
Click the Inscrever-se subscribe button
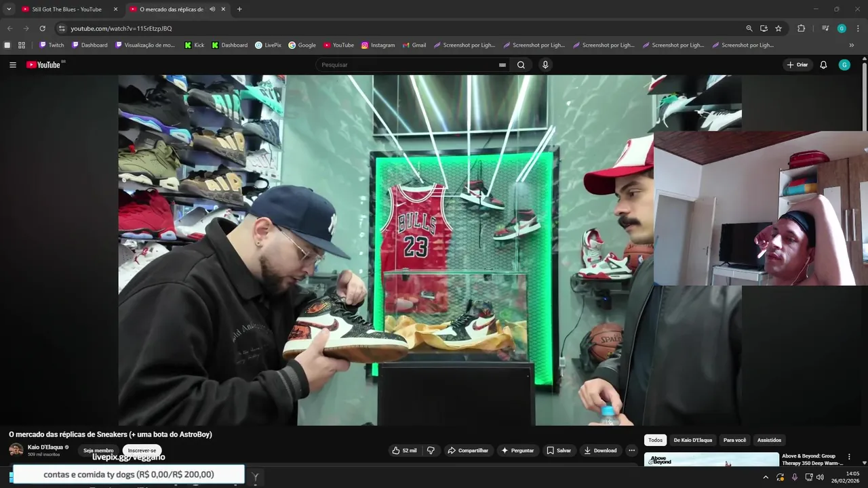[142, 451]
